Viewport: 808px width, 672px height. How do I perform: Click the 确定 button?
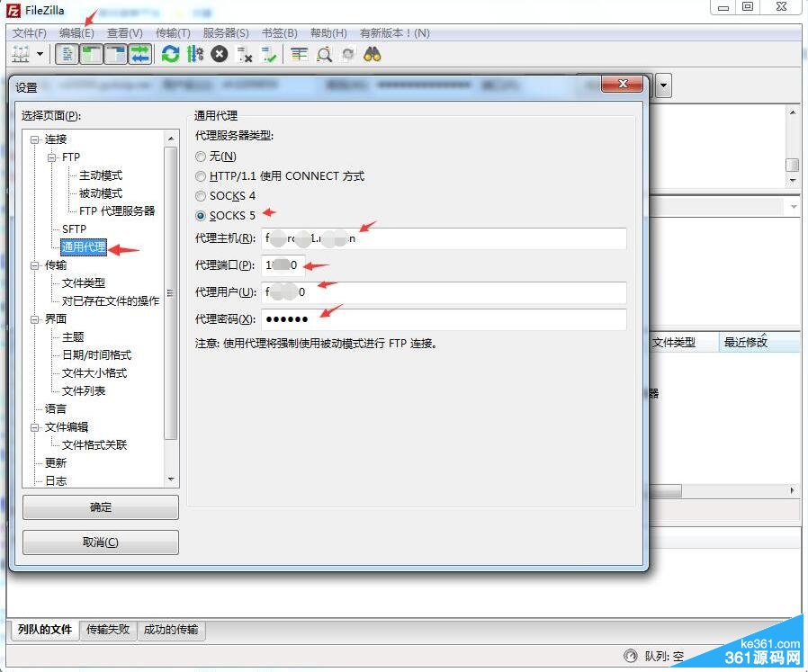101,507
